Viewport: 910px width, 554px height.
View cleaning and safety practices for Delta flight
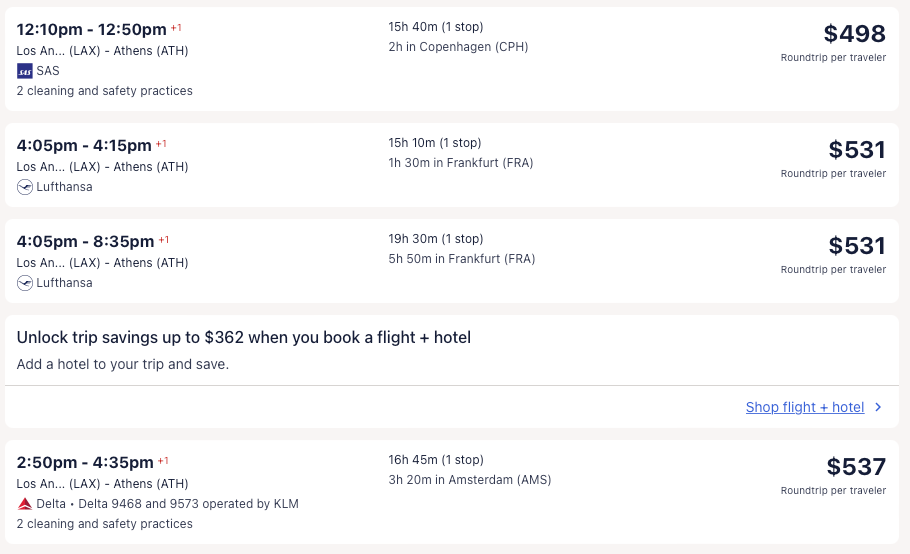pos(104,524)
